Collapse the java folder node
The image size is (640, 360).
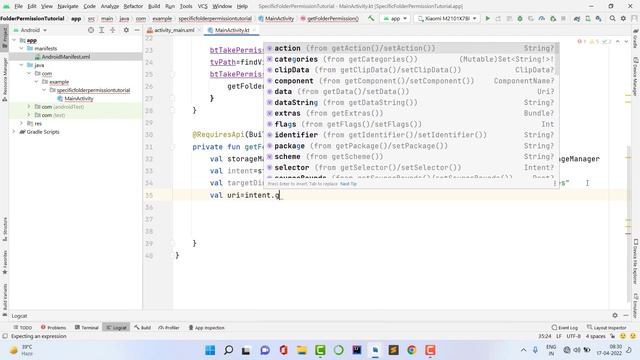21,65
